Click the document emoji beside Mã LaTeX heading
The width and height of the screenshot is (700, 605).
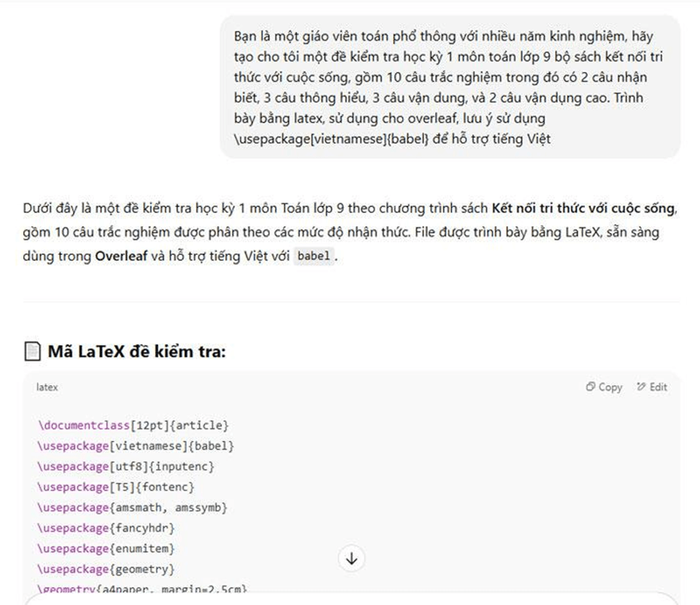click(32, 352)
